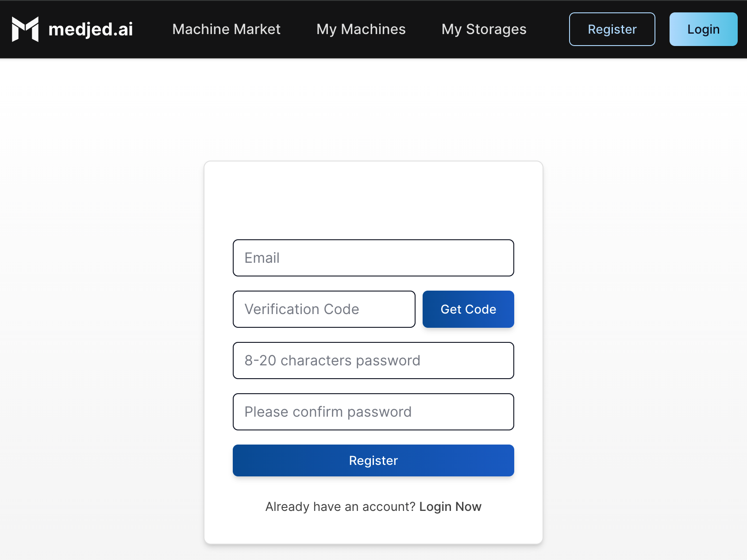Click the 8-20 characters password field
This screenshot has width=747, height=560.
tap(373, 361)
